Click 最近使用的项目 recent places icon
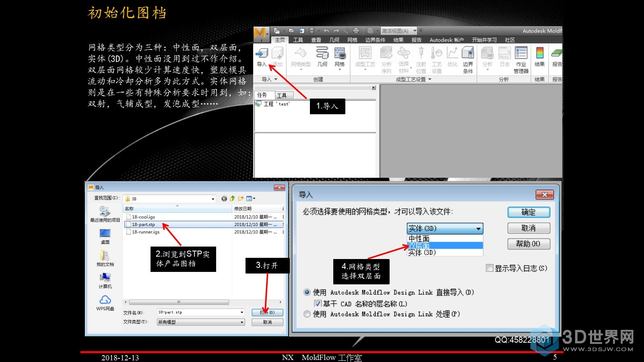644x362 pixels. 105,211
